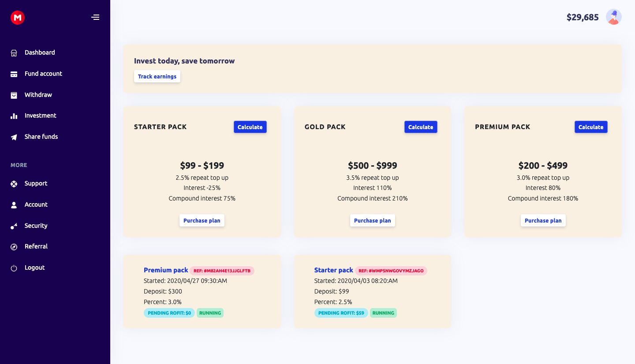Viewport: 635px width, 364px height.
Task: Click the Logout power icon
Action: (14, 268)
